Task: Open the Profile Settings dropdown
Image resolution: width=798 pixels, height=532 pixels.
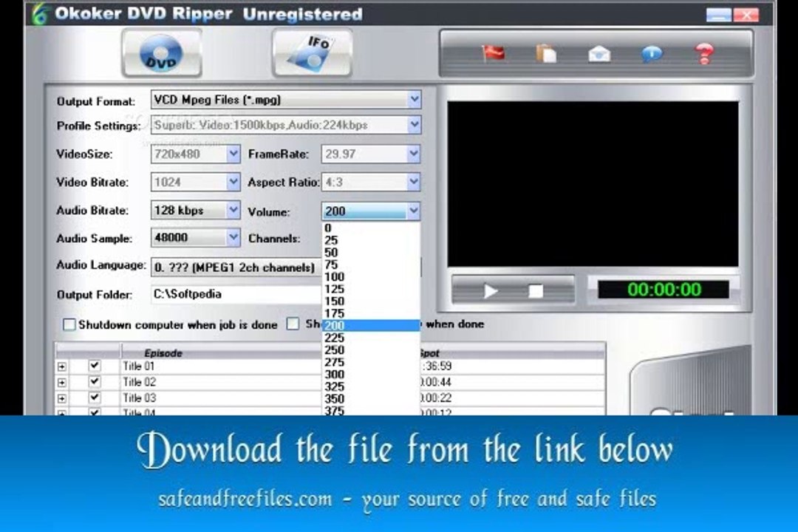Action: pyautogui.click(x=415, y=125)
